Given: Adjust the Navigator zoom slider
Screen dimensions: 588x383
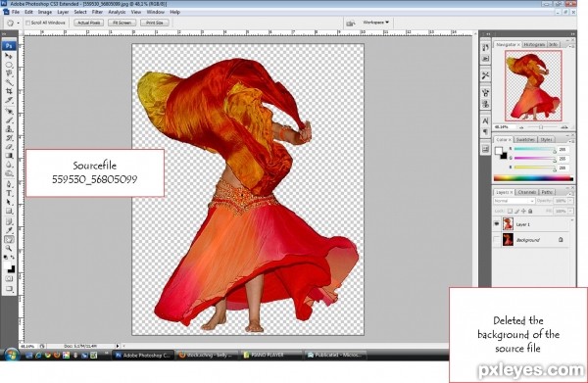Looking at the screenshot, I should click(x=541, y=127).
